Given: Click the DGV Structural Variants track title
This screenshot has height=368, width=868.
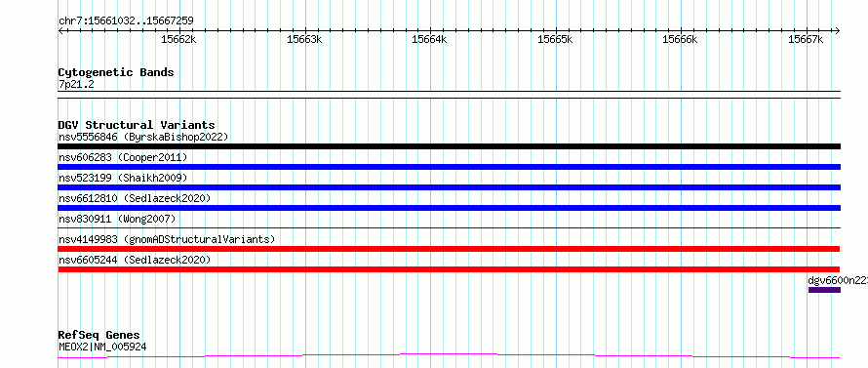Looking at the screenshot, I should pyautogui.click(x=137, y=125).
